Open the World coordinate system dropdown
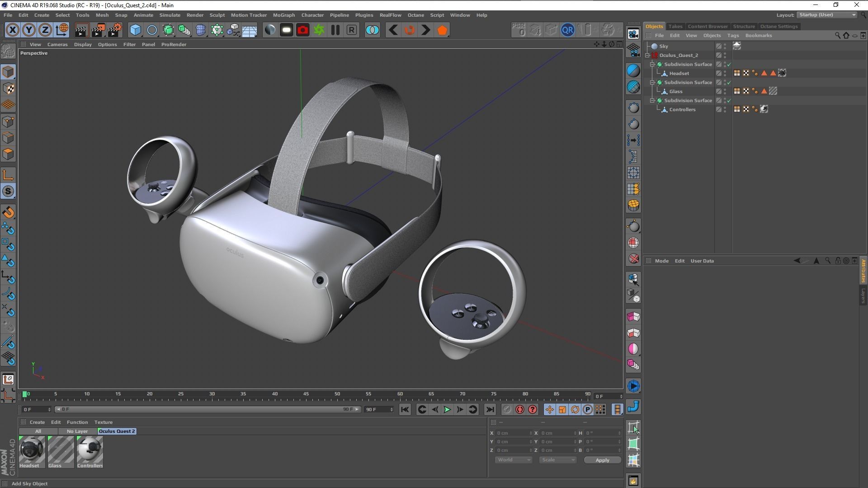Screen dimensions: 868x488 513,460
